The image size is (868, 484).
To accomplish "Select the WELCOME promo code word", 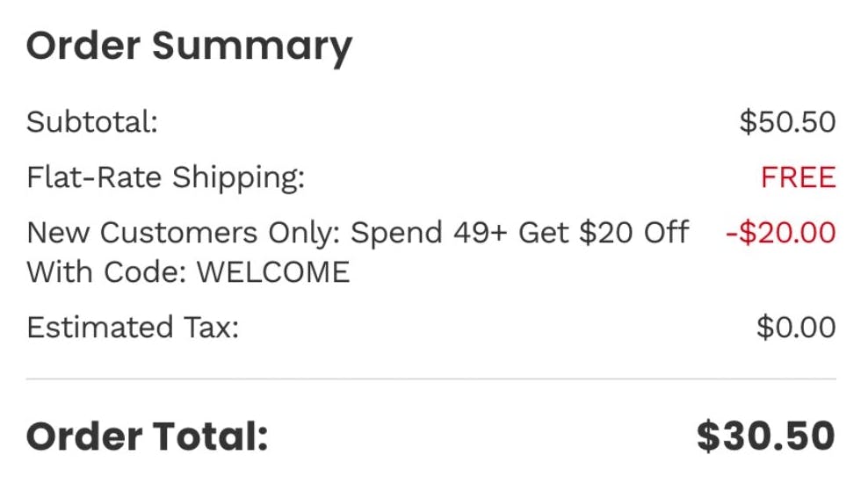I will 273,271.
